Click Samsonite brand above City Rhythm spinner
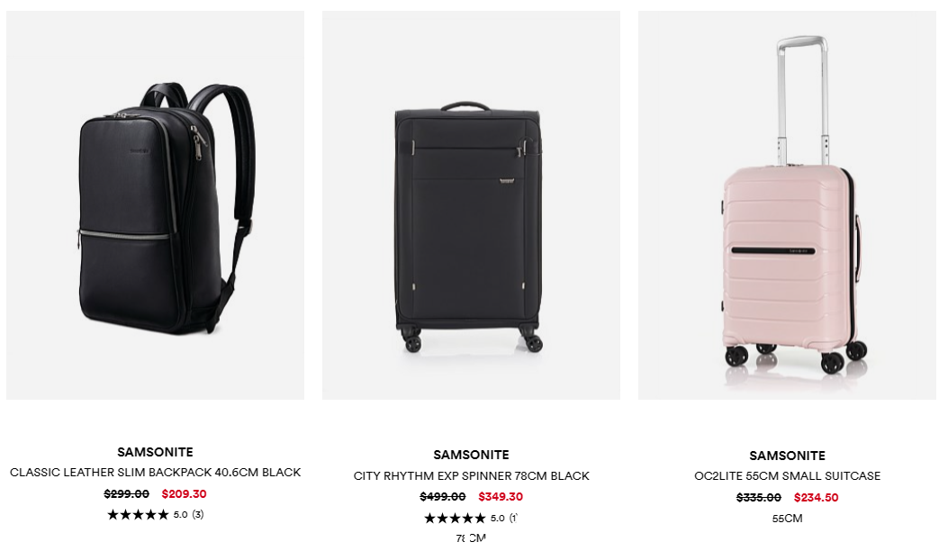This screenshot has height=560, width=948. (471, 455)
